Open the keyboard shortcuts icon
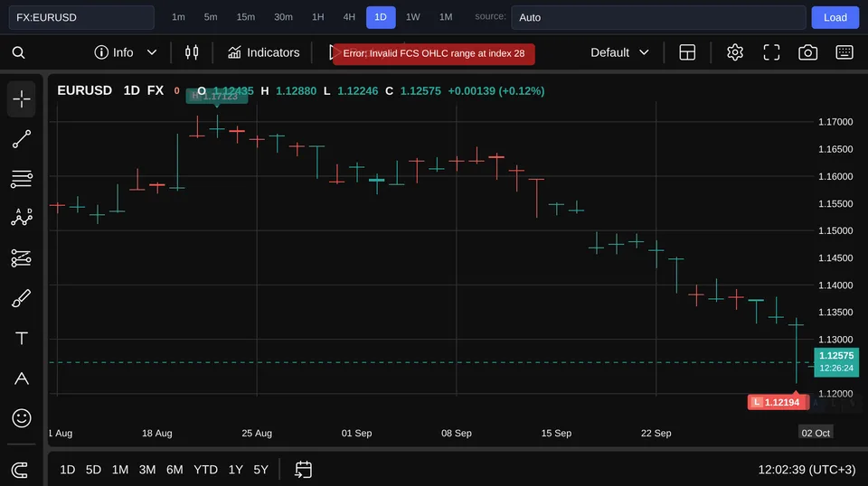This screenshot has height=486, width=868. pyautogui.click(x=844, y=52)
